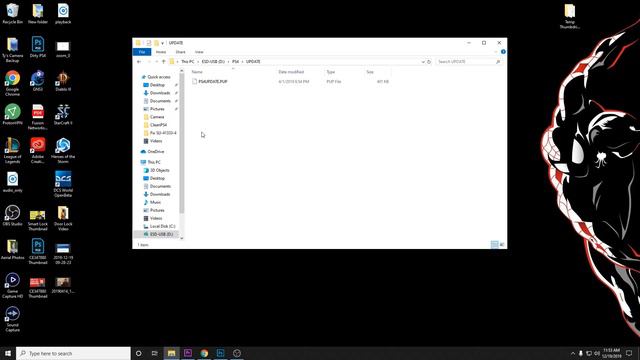Select Sound Capture desktop icon

coord(13,319)
